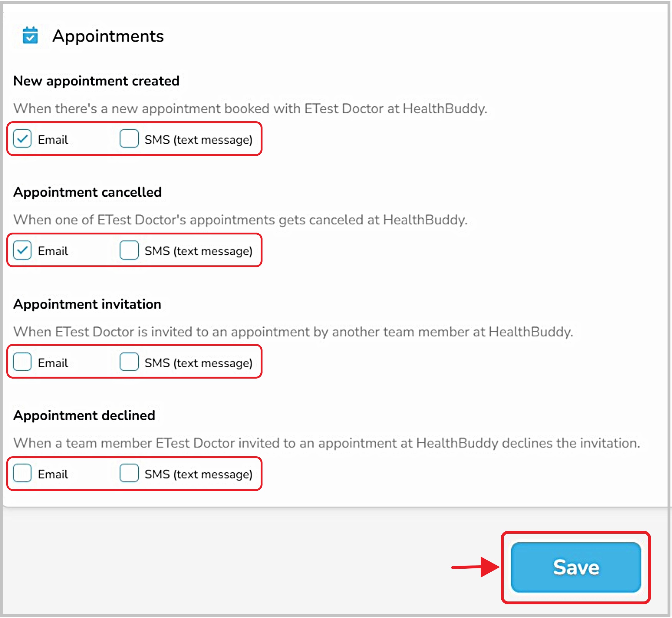This screenshot has height=618, width=672.
Task: Click the appointments gets canceled description
Action: (x=240, y=220)
